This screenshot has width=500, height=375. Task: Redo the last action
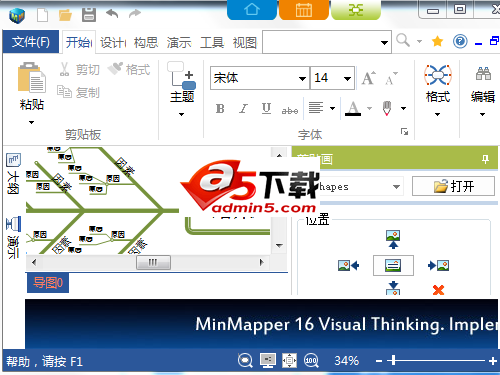[x=135, y=14]
